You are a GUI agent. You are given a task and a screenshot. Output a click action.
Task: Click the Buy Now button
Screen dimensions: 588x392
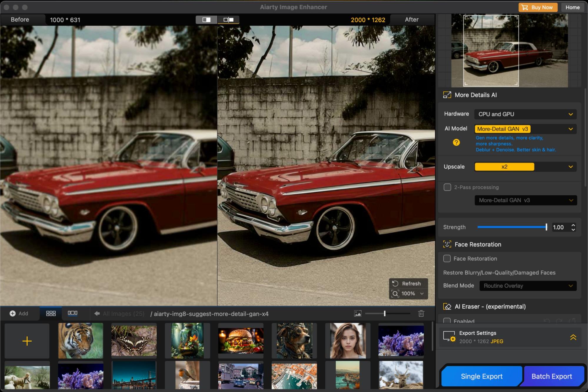tap(538, 7)
